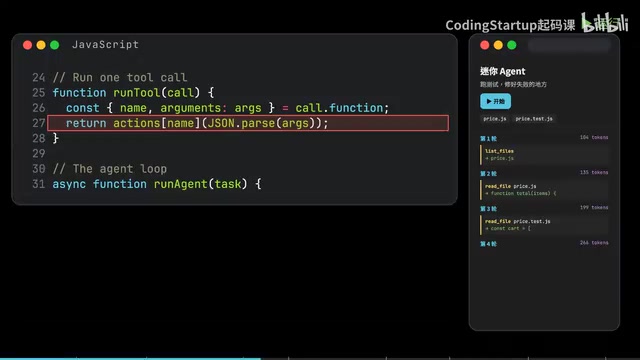Screen dimensions: 640x360
Task: Minimize the JavaScript code window
Action: 41,45
